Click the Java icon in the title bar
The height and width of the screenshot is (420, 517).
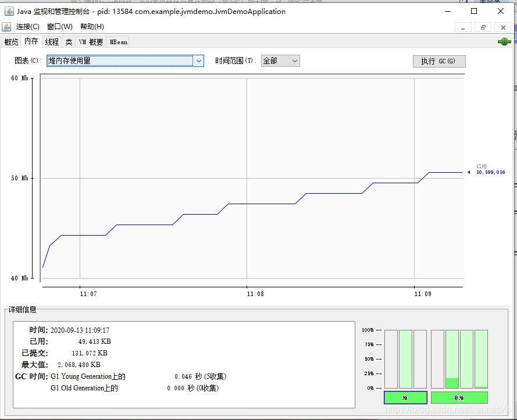(9, 12)
